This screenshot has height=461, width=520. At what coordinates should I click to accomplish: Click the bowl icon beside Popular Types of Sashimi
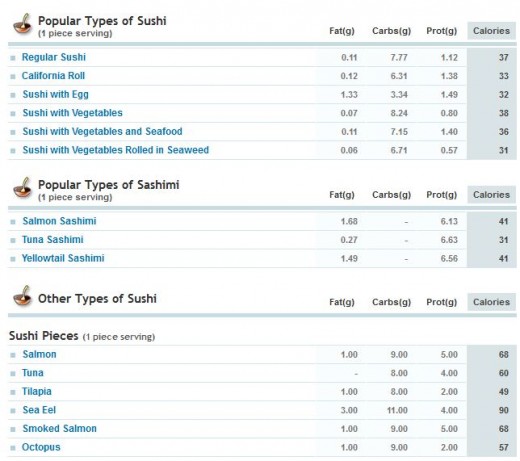click(22, 188)
